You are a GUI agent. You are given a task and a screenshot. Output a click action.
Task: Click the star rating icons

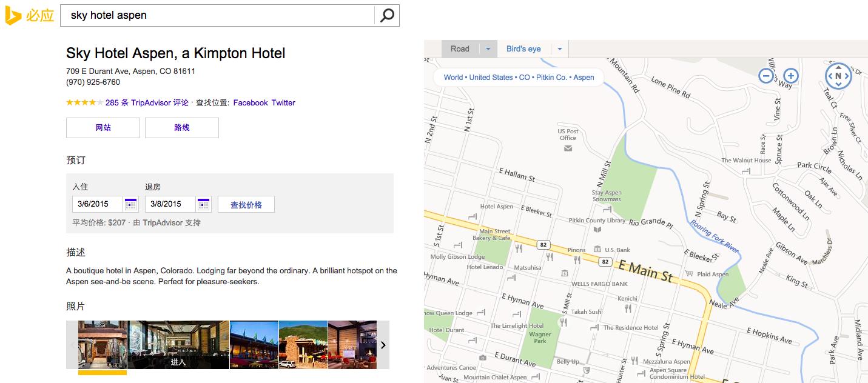[84, 102]
